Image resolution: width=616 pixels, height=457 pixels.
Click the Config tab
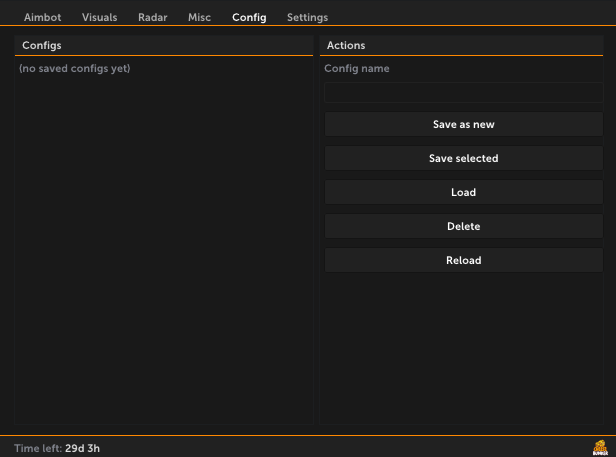click(249, 17)
